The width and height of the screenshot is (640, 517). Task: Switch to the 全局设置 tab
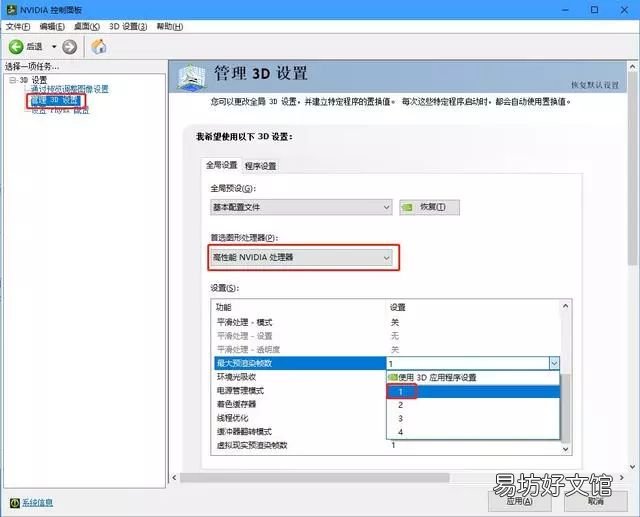pos(221,165)
